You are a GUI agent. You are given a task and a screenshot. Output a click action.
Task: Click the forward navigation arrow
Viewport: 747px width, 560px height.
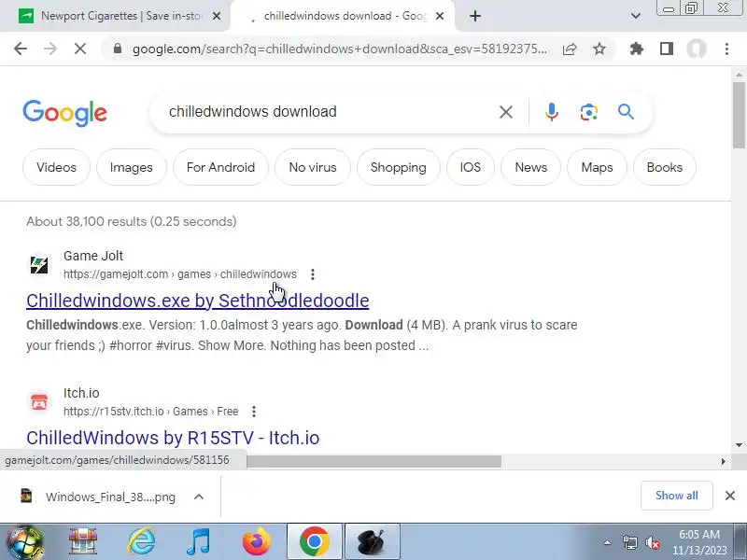[50, 49]
